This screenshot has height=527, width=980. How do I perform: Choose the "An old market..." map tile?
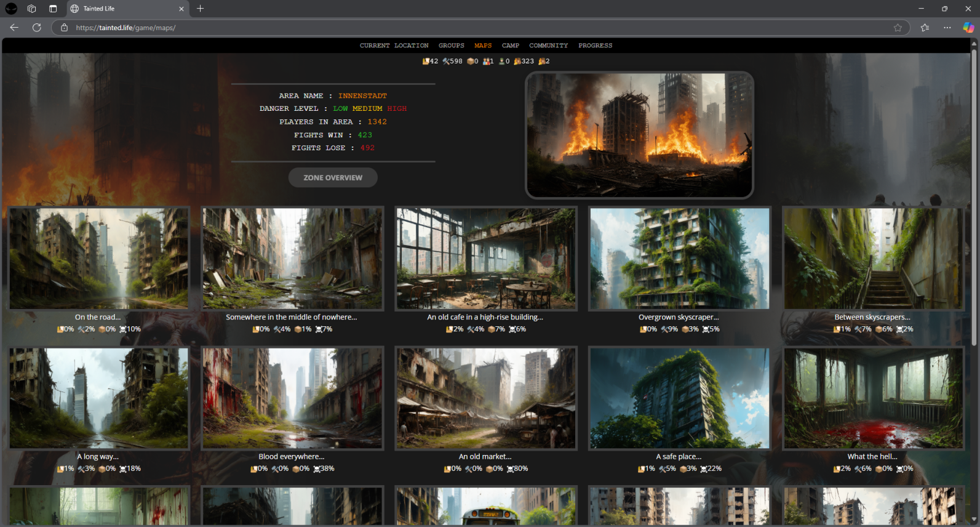[x=485, y=398]
